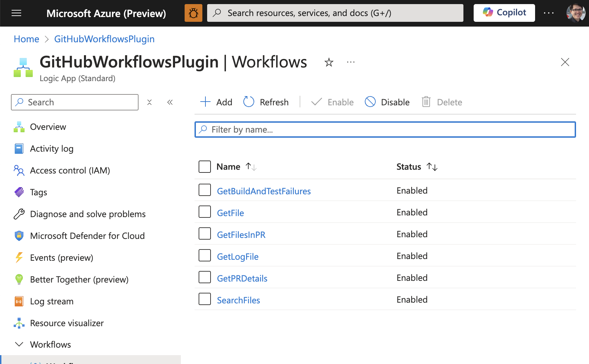The height and width of the screenshot is (364, 589).
Task: Disable selected workflows
Action: [387, 102]
